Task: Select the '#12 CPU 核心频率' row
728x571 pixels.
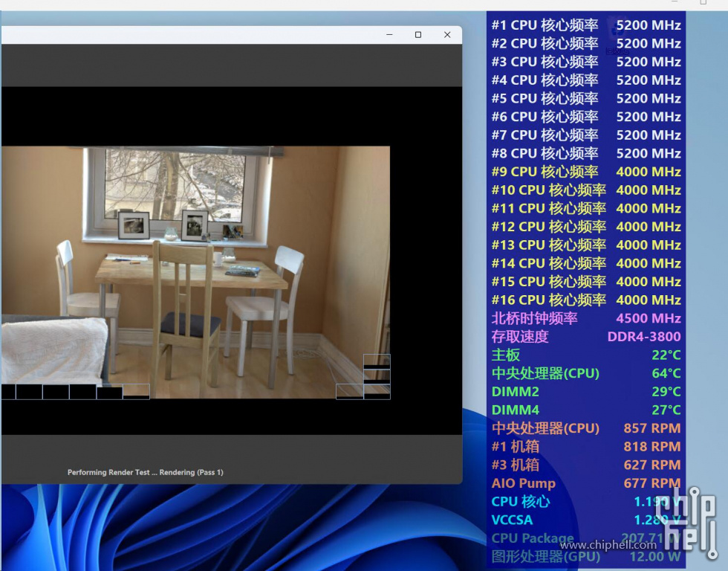Action: [x=586, y=227]
